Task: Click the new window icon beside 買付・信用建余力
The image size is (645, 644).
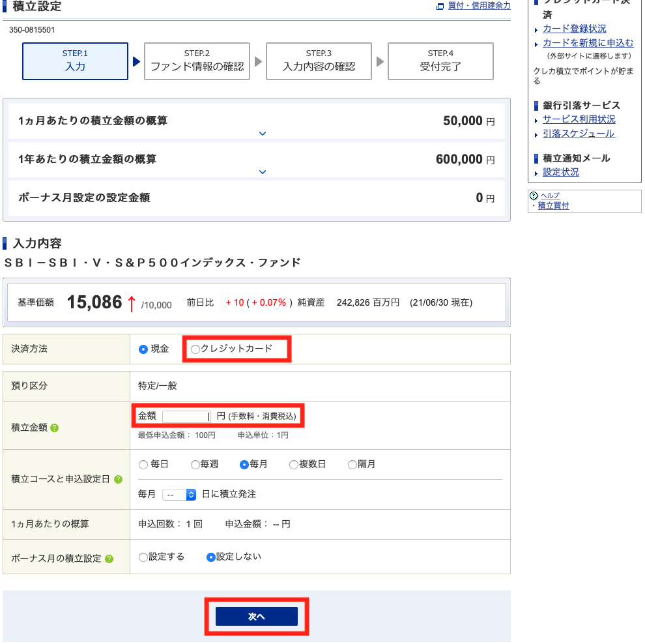Action: tap(440, 6)
